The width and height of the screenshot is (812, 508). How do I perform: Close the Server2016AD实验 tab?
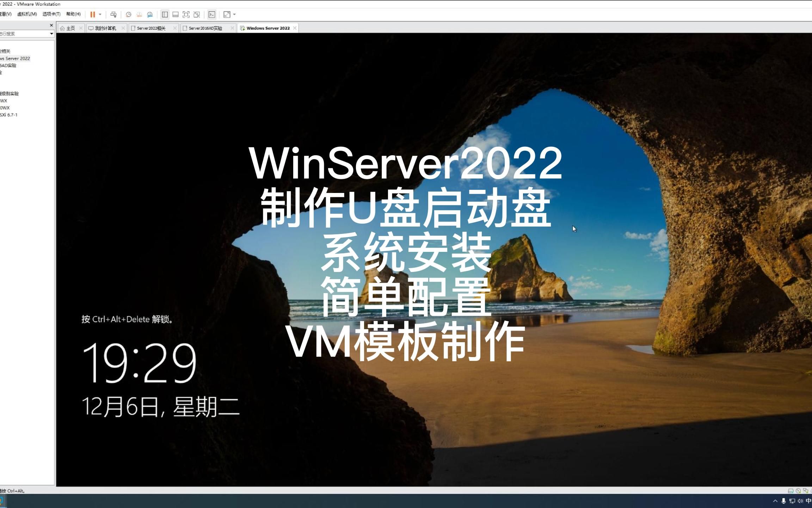232,28
